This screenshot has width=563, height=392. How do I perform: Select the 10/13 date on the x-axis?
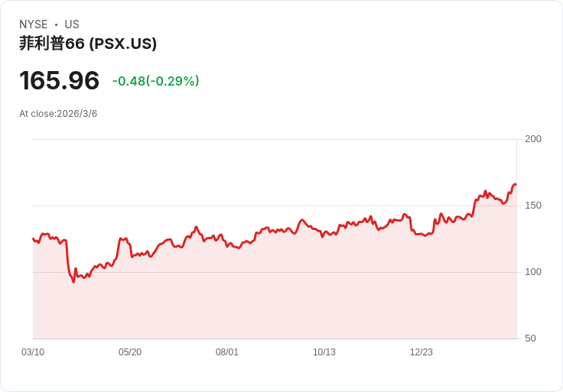pos(324,352)
